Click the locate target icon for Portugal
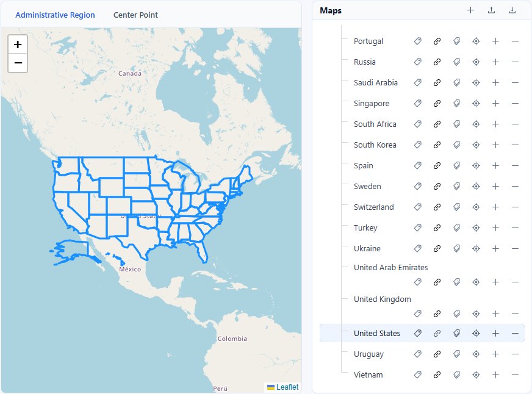 pos(476,41)
